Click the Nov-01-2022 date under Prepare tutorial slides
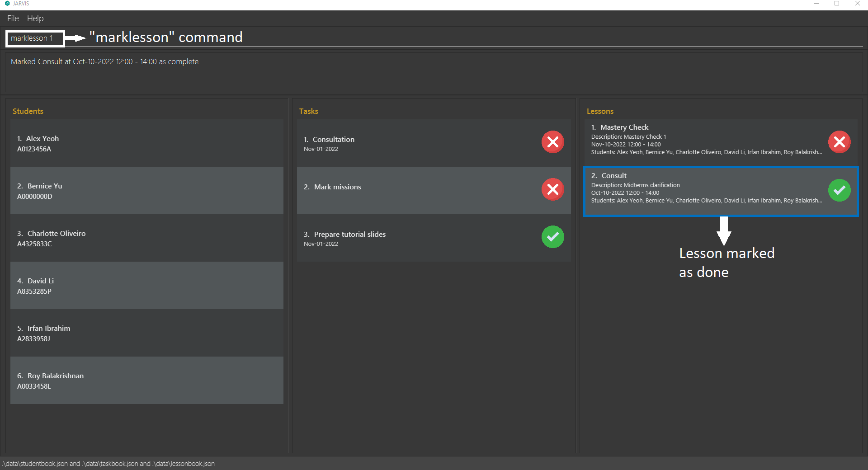 click(x=321, y=244)
